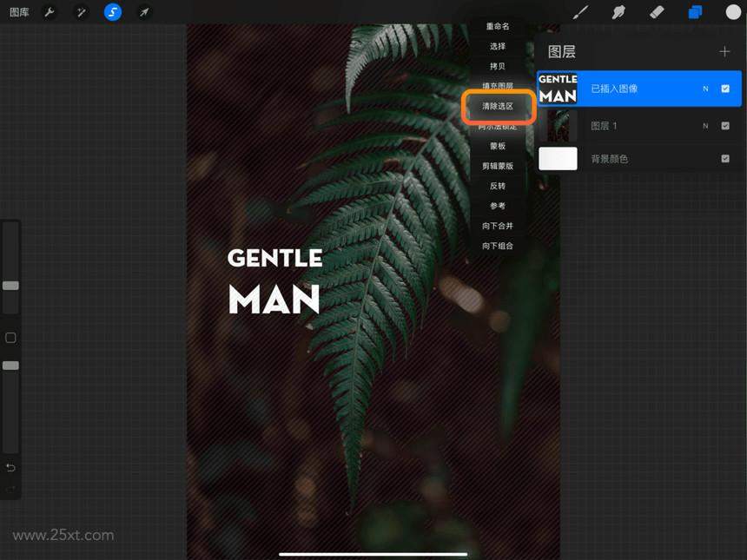Select the Brush tool
Screen dimensions: 747x560
click(x=580, y=12)
